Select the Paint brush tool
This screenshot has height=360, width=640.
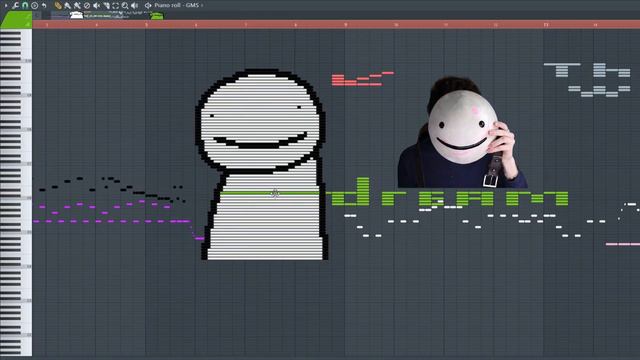pyautogui.click(x=68, y=6)
